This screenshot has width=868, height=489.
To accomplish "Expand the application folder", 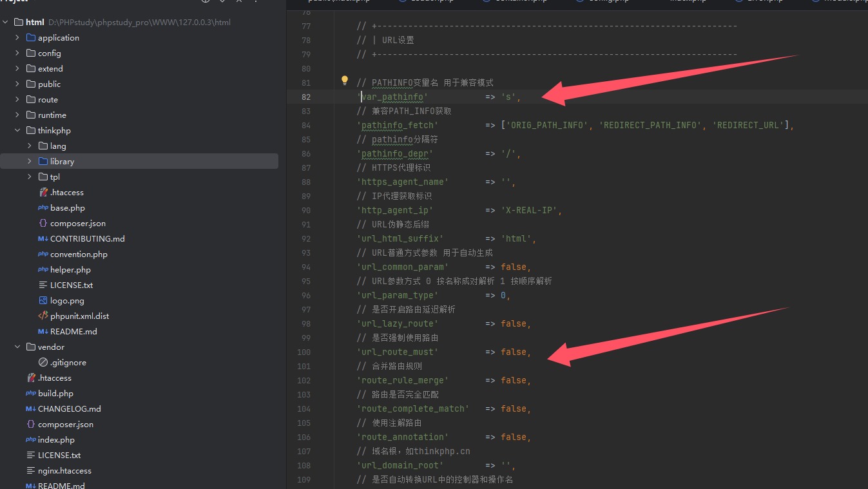I will [17, 37].
